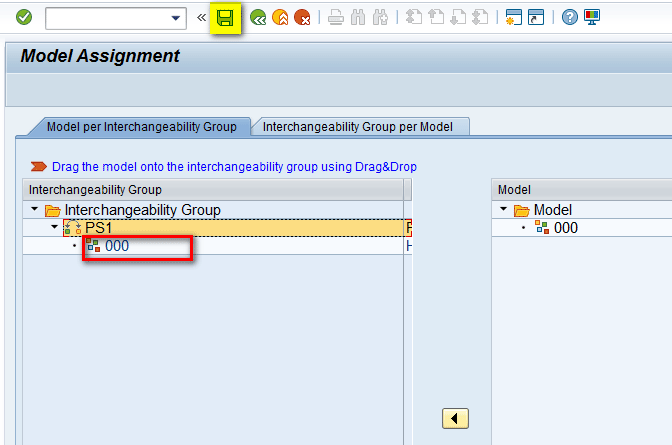Select Model per Interchangeability Group tab
672x445 pixels.
coord(141,127)
